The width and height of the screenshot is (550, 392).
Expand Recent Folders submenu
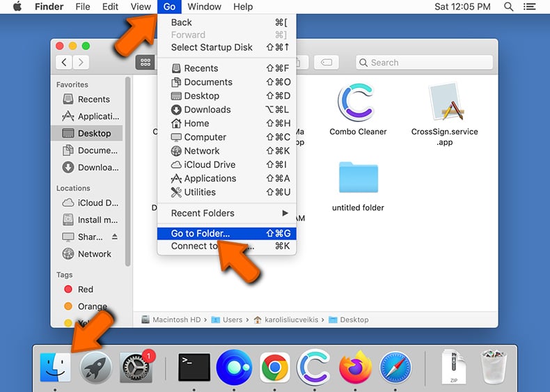coord(226,213)
